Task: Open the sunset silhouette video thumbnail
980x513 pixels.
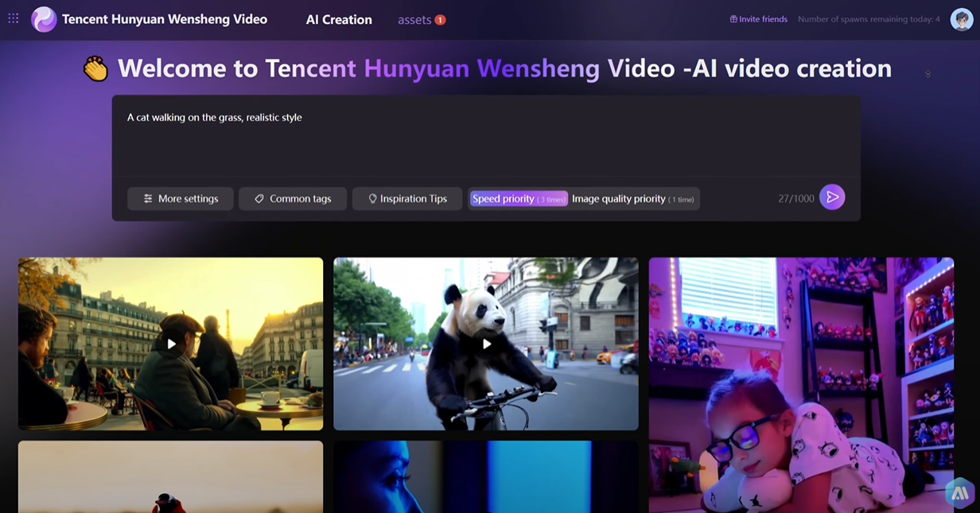Action: point(171,477)
